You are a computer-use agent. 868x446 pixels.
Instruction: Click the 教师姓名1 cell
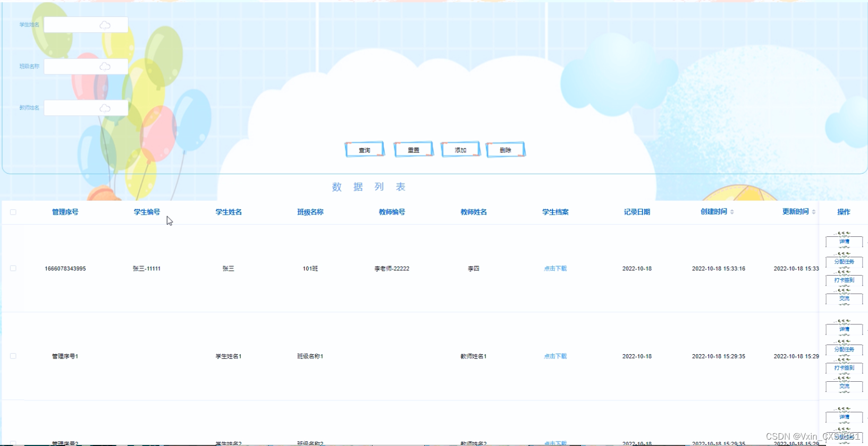(x=474, y=356)
